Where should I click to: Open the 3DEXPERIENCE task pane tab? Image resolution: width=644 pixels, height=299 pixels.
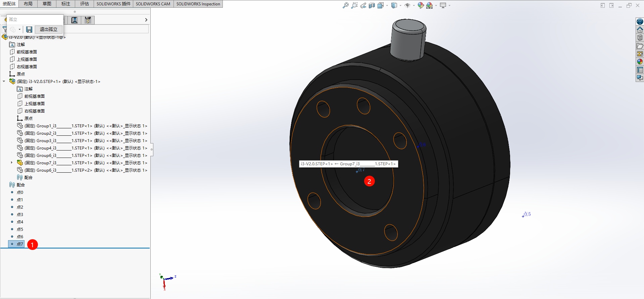point(640,22)
